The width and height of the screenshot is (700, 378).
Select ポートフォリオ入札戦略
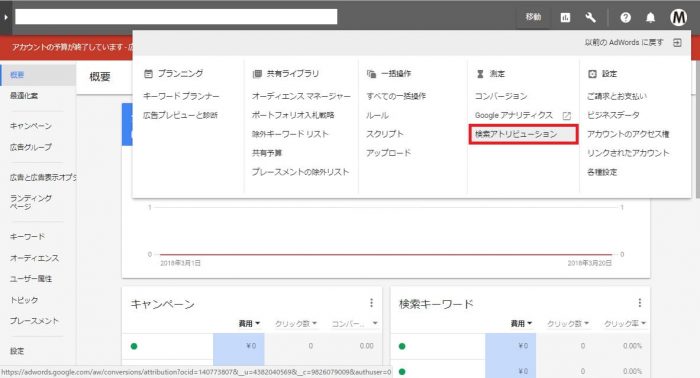coord(293,115)
